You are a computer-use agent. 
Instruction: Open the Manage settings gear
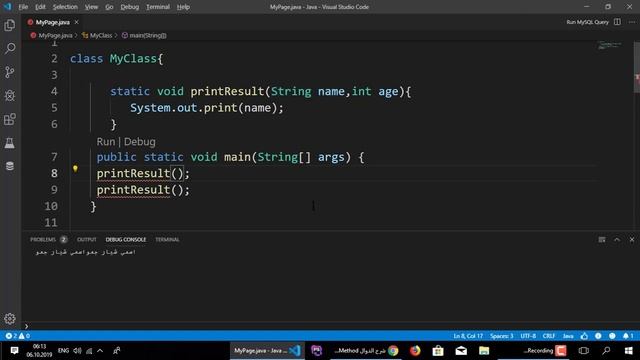pos(10,318)
